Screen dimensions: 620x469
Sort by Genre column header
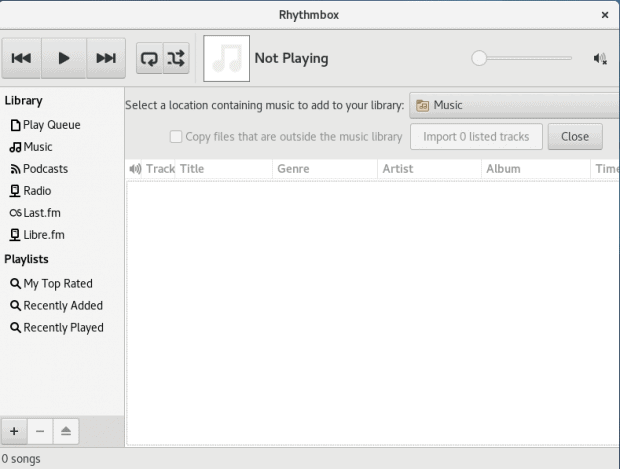click(x=325, y=169)
